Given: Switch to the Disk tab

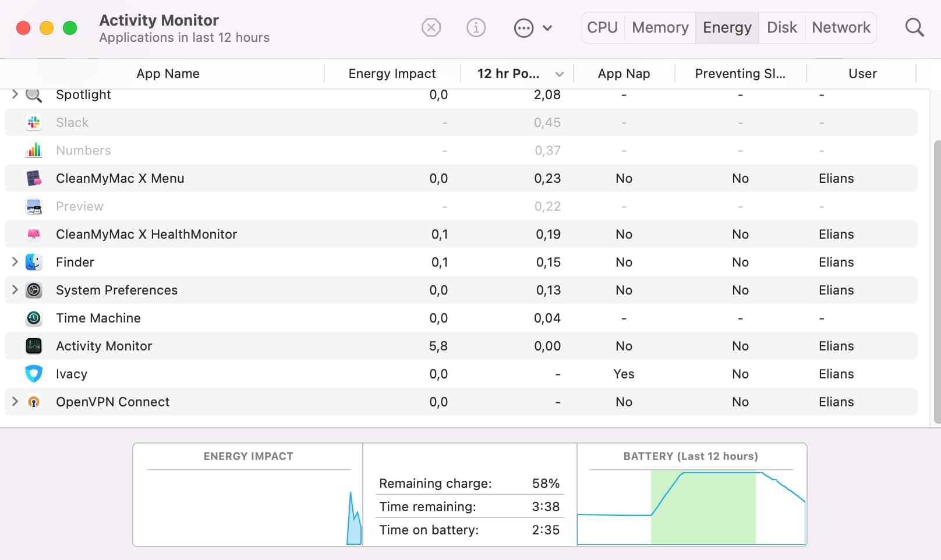Looking at the screenshot, I should (x=781, y=27).
